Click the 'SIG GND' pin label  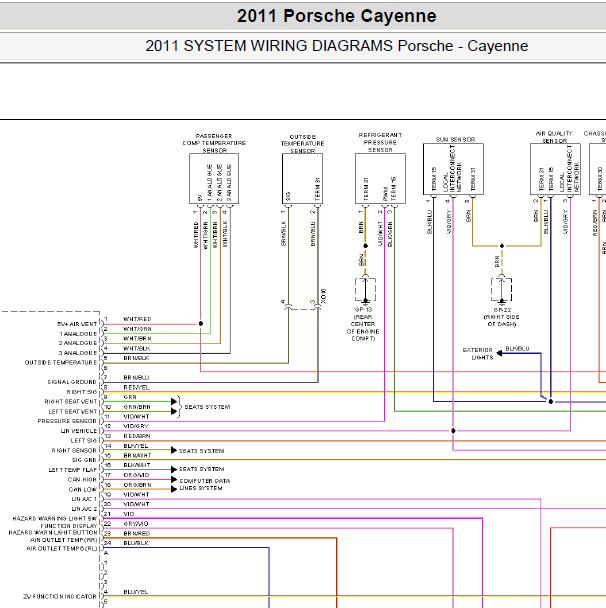(x=84, y=460)
